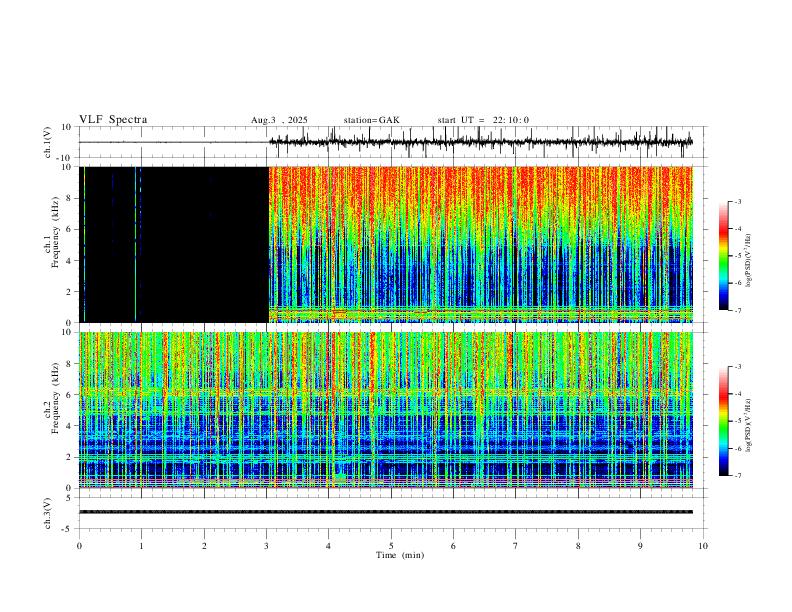
Task: Click the upper "log(PSD)(V²/Hz)" colorbar label
Action: coord(748,261)
